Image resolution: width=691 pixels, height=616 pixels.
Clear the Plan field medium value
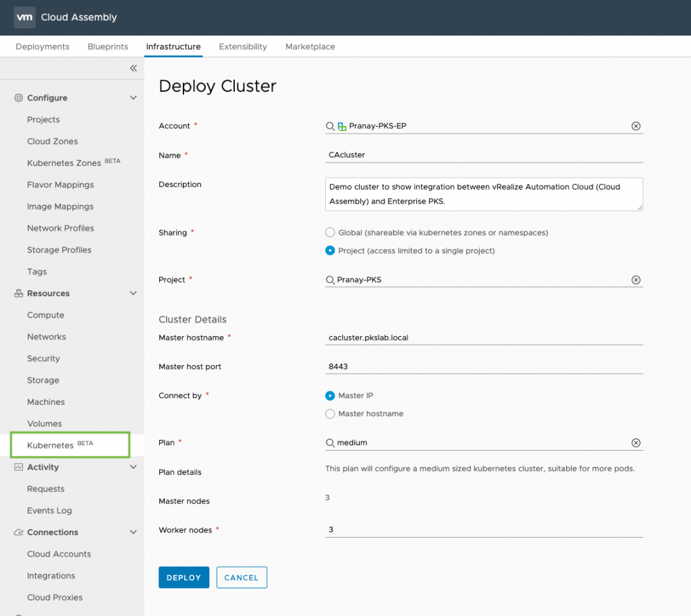(x=636, y=443)
